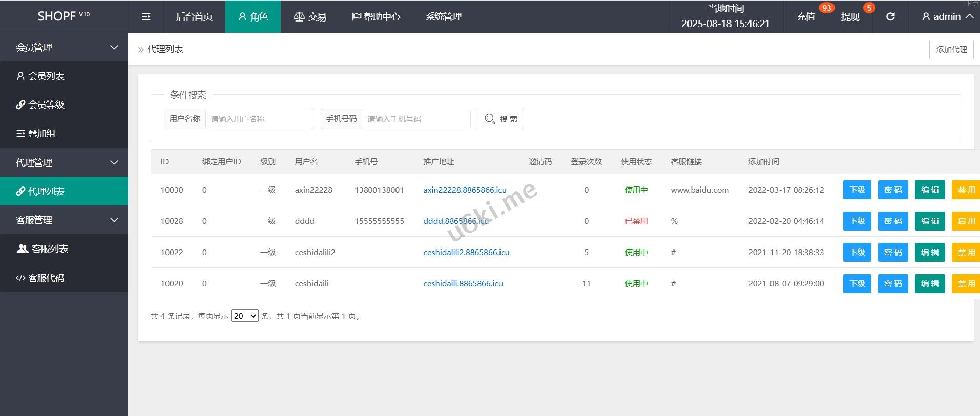980x416 pixels.
Task: Open the recharge notifications with badge 93
Action: tap(806, 17)
